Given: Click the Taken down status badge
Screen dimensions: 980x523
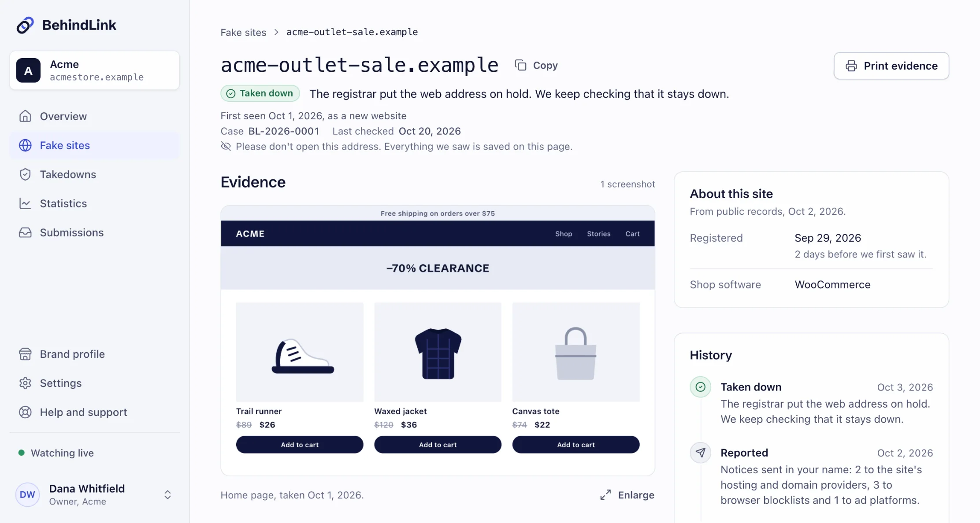Looking at the screenshot, I should click(x=260, y=93).
